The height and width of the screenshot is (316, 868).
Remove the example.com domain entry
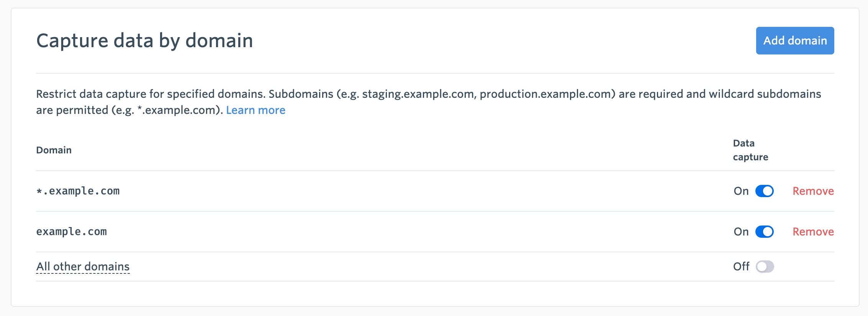pyautogui.click(x=813, y=232)
